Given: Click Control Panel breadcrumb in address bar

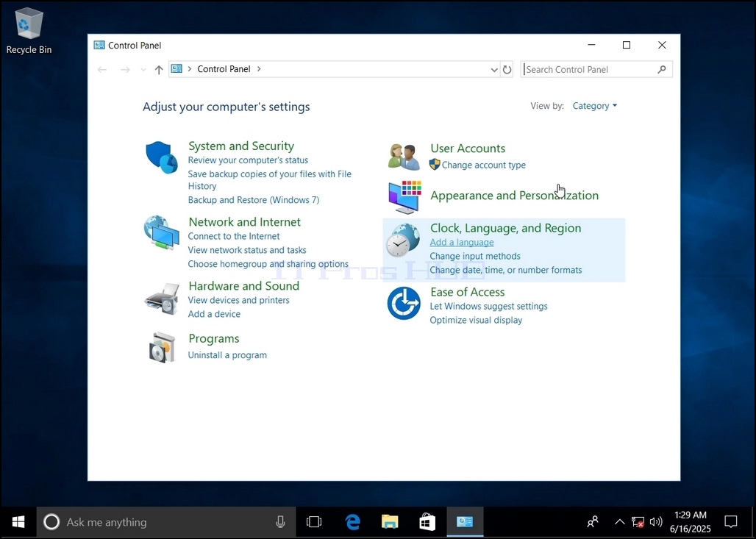Looking at the screenshot, I should point(224,69).
